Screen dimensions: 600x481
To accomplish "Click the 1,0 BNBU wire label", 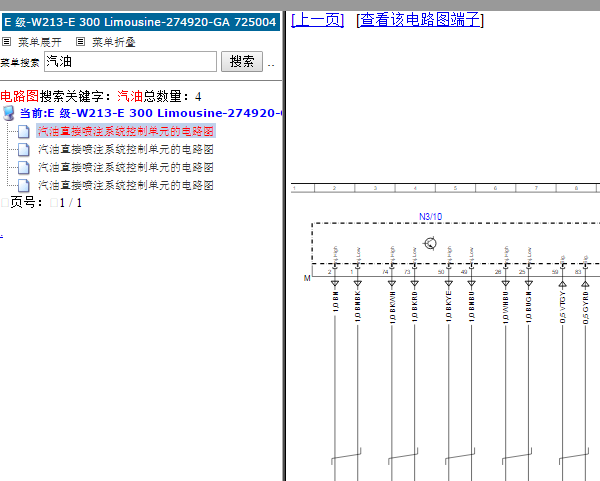I will [471, 306].
